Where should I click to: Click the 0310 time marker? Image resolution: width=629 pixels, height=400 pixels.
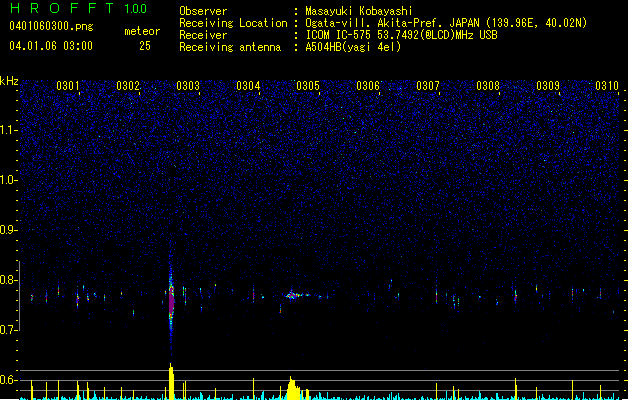click(x=607, y=86)
